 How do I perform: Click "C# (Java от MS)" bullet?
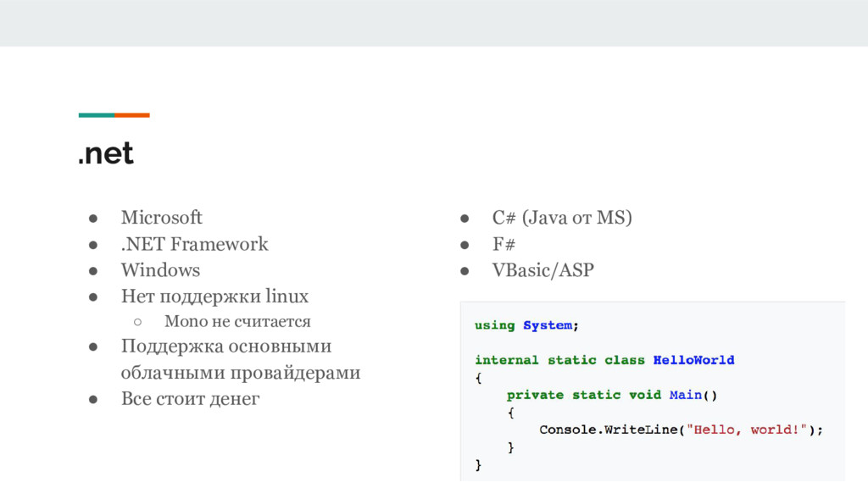click(562, 218)
